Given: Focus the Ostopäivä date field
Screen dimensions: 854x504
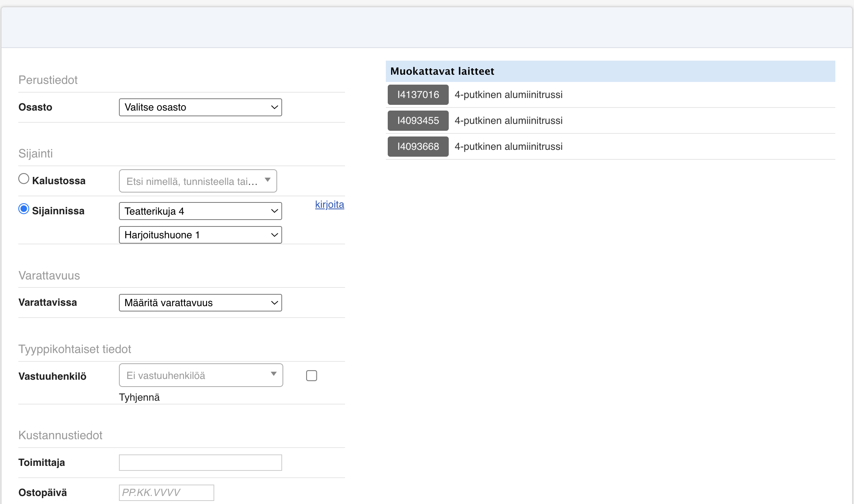Looking at the screenshot, I should (x=166, y=493).
